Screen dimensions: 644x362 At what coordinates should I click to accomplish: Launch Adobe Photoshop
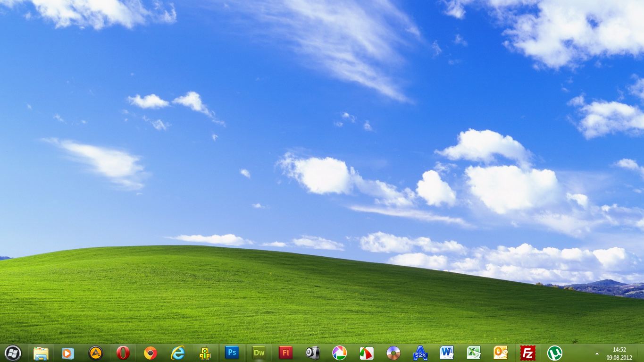(x=232, y=353)
